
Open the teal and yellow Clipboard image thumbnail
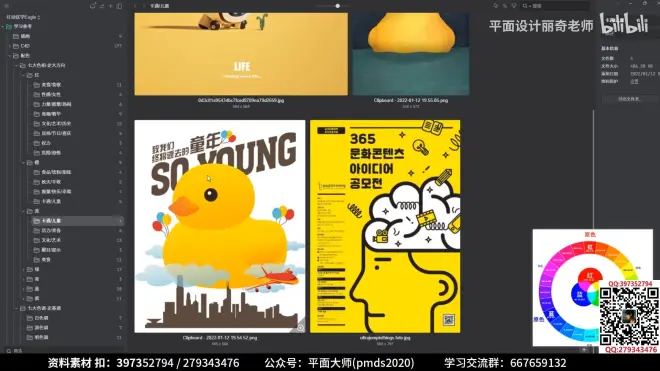tap(411, 54)
